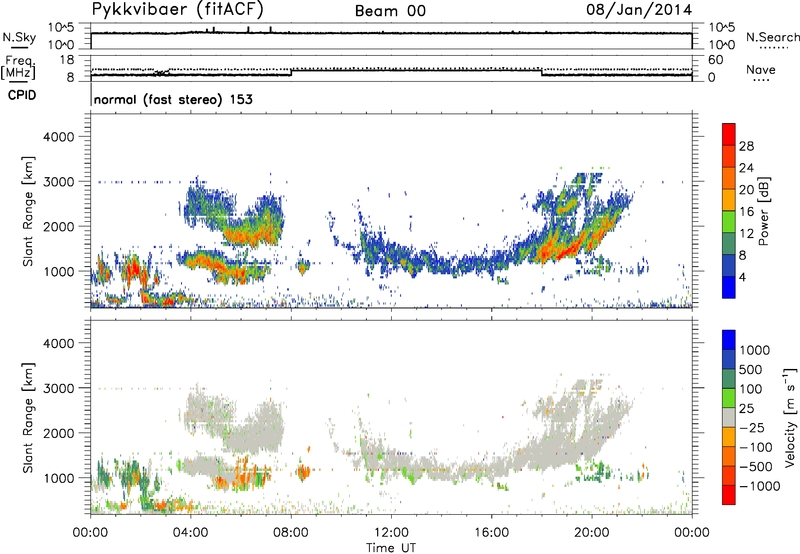Click the '18' frequency axis tick label
Image resolution: width=800 pixels, height=554 pixels.
(67, 60)
